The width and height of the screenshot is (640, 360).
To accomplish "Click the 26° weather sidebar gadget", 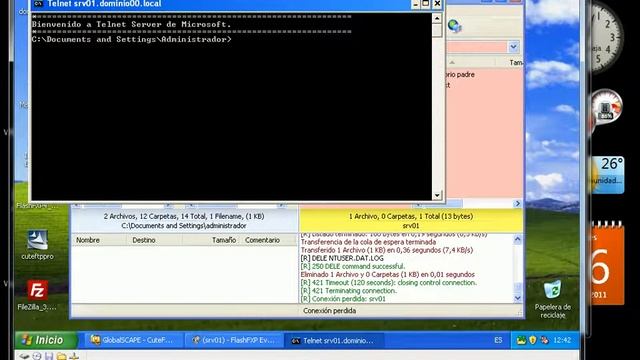I will [607, 174].
